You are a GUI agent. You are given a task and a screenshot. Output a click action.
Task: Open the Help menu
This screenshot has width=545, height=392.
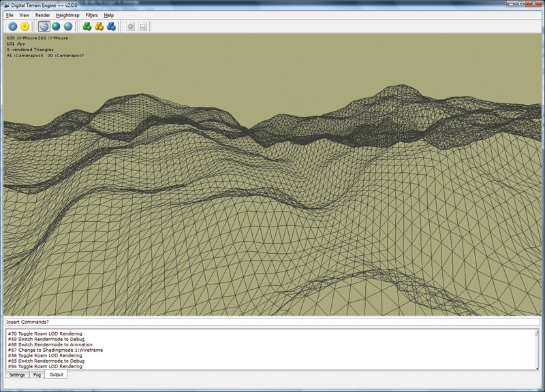point(109,15)
